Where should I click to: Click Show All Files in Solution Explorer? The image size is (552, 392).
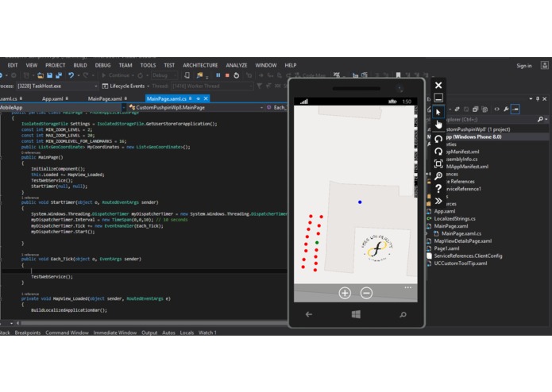(484, 110)
